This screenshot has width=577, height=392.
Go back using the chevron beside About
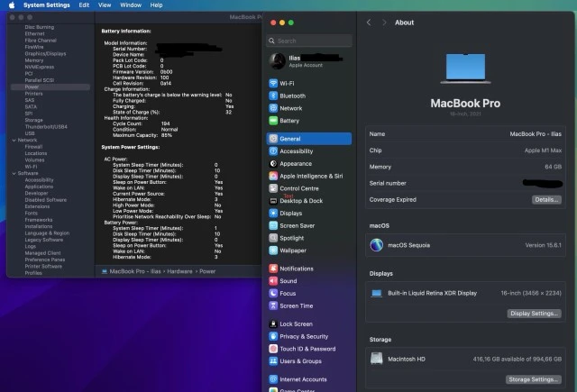click(x=369, y=23)
